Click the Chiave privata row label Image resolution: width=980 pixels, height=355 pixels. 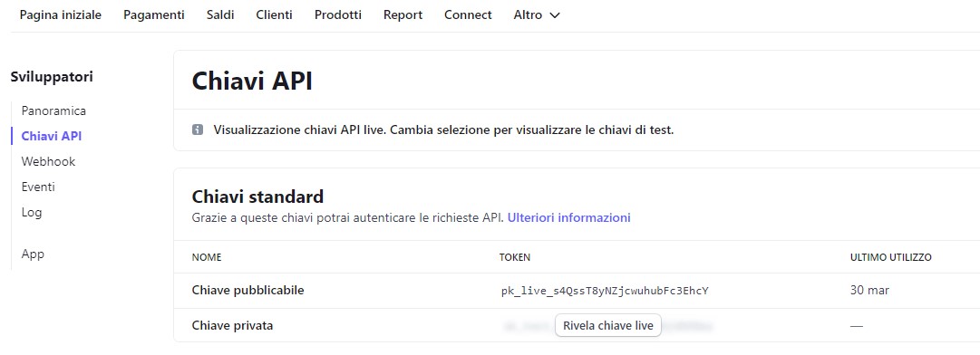click(232, 326)
